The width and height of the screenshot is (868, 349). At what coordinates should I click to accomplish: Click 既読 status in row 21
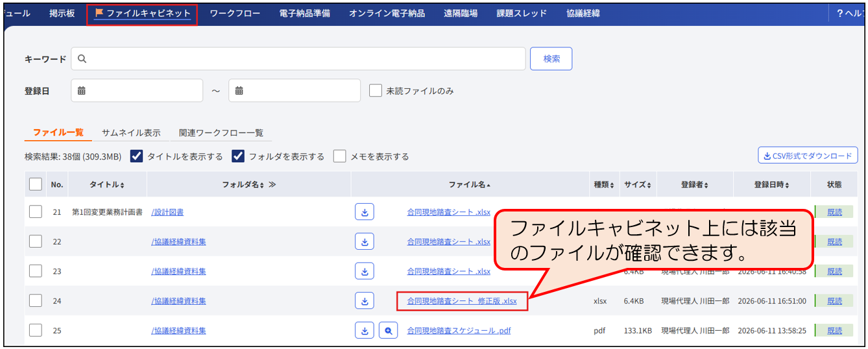tap(834, 212)
